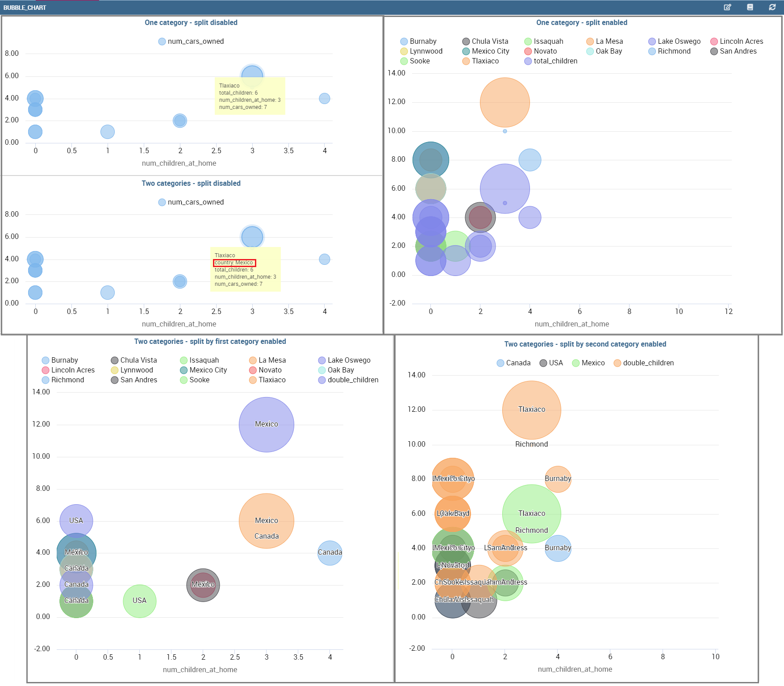Click the documentation book icon in header
This screenshot has height=686, width=784.
click(750, 7)
